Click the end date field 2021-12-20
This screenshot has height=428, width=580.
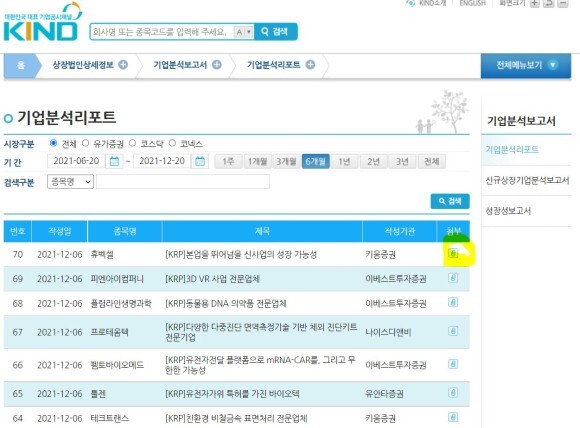tap(162, 161)
